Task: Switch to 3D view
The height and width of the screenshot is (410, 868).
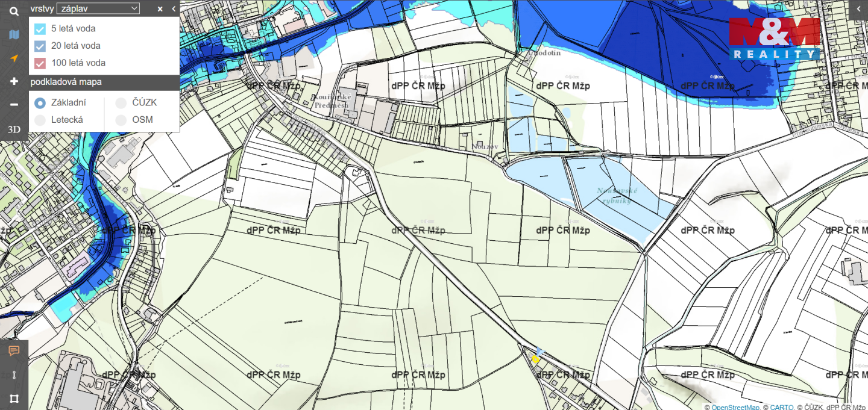Action: tap(14, 129)
